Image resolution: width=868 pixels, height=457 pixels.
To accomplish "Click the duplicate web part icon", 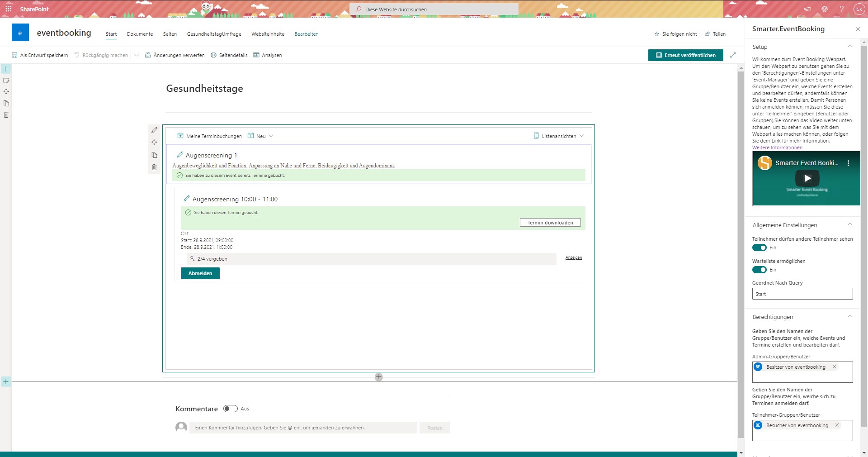I will click(154, 155).
